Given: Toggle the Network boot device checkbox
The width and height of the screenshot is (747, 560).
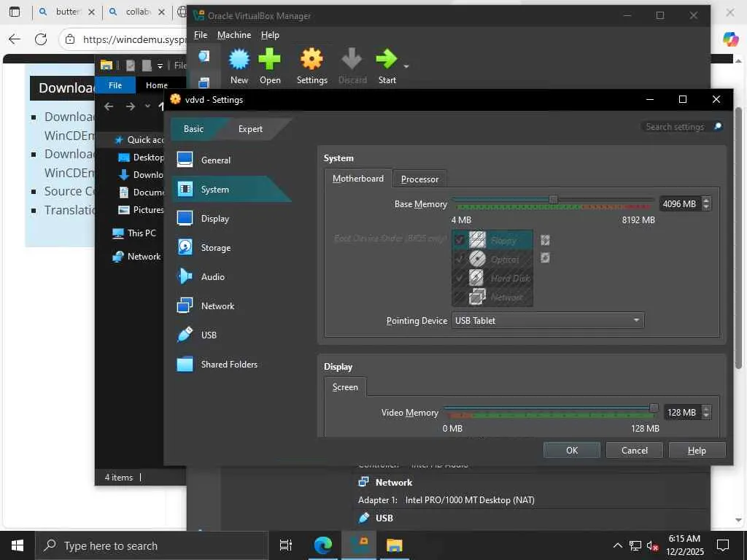Looking at the screenshot, I should [x=460, y=297].
